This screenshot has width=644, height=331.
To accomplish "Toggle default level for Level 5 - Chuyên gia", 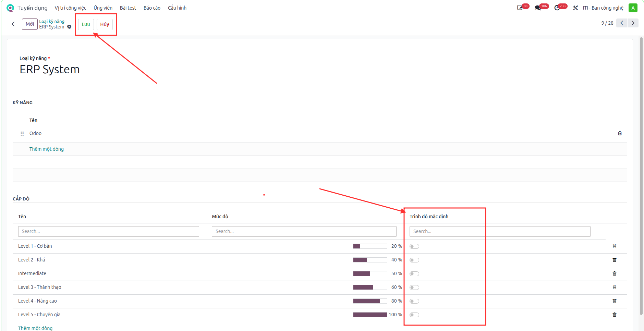I will 414,315.
